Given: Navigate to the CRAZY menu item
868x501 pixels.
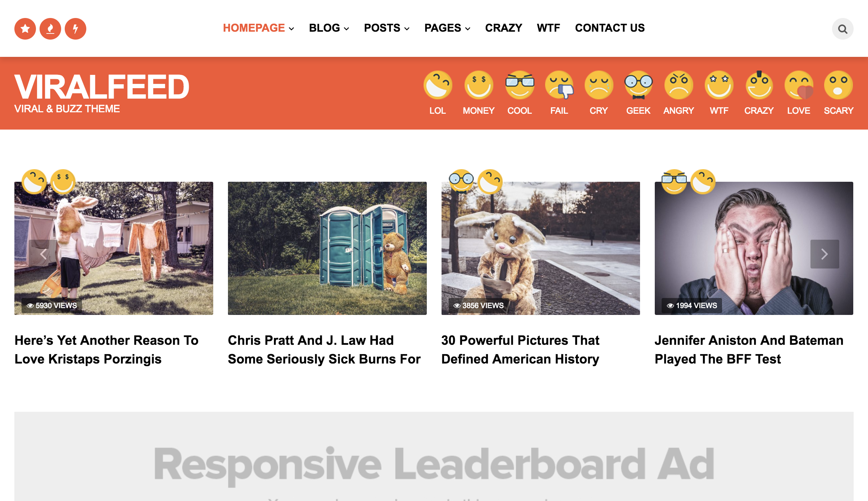Looking at the screenshot, I should click(504, 28).
